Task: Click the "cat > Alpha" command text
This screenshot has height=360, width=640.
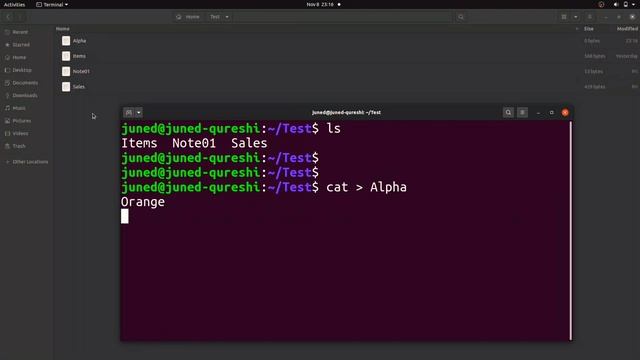Action: (x=366, y=187)
